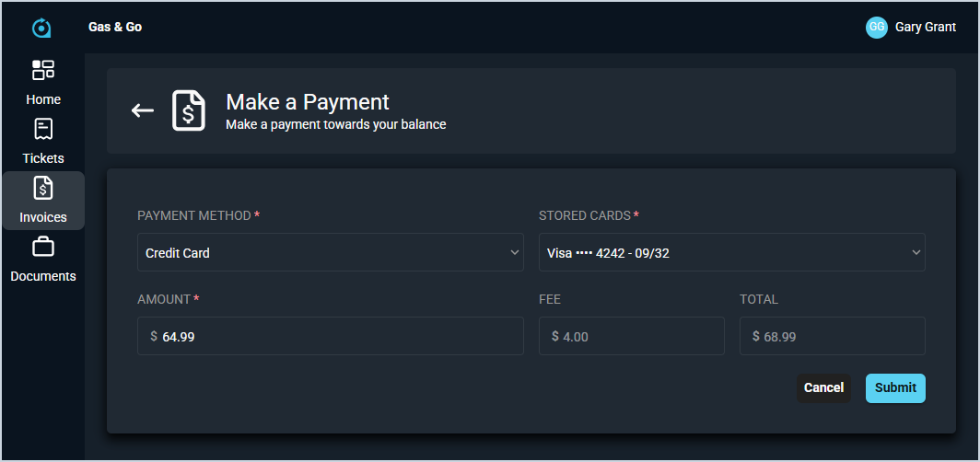Image resolution: width=980 pixels, height=462 pixels.
Task: Click the Stored Cards chevron arrow
Action: point(916,252)
